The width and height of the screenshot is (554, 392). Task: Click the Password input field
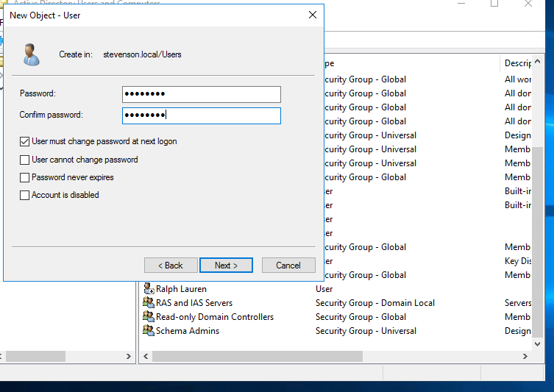click(202, 94)
